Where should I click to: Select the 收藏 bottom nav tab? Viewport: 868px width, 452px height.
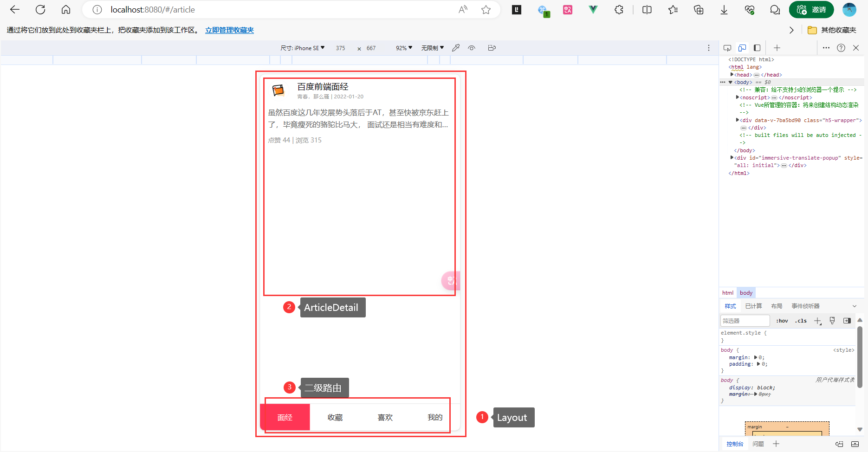335,417
